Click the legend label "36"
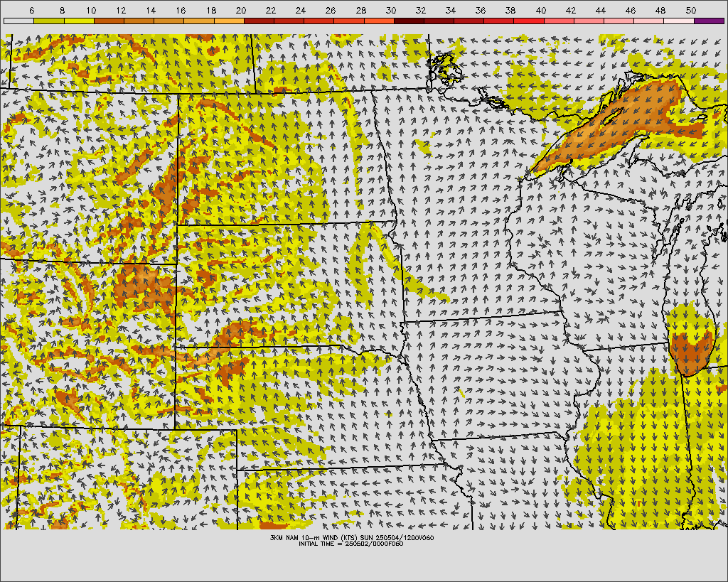Screen dimensions: 728x582 (x=481, y=10)
